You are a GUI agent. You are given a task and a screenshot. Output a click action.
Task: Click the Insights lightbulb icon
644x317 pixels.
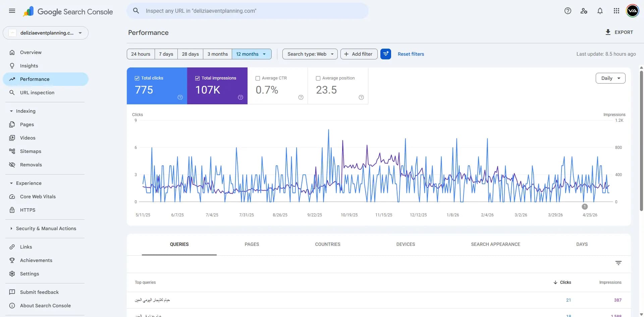12,66
